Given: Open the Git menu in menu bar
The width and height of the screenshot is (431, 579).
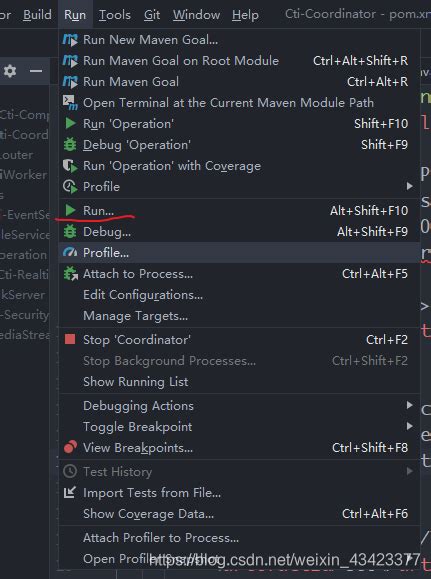Looking at the screenshot, I should coord(152,15).
